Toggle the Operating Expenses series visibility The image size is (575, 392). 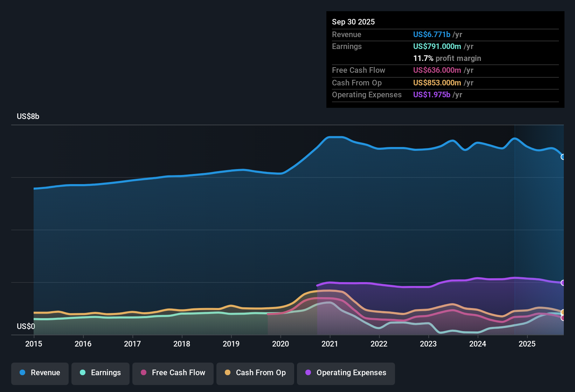pos(346,373)
